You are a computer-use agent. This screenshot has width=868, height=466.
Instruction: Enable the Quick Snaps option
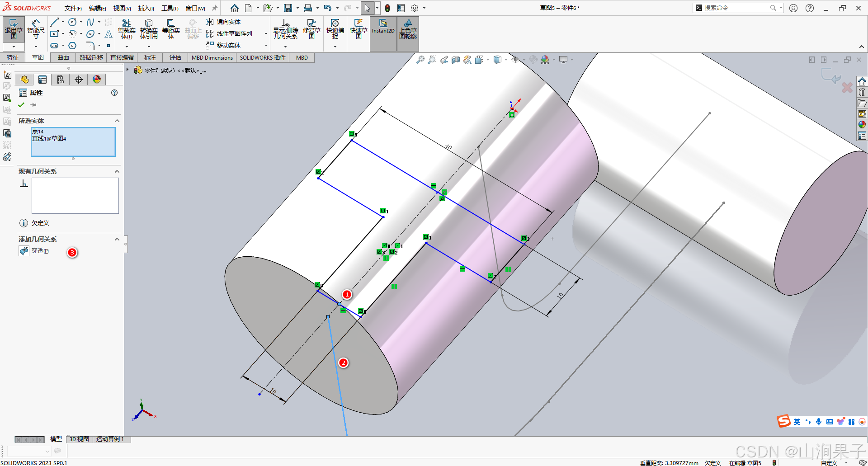[335, 30]
